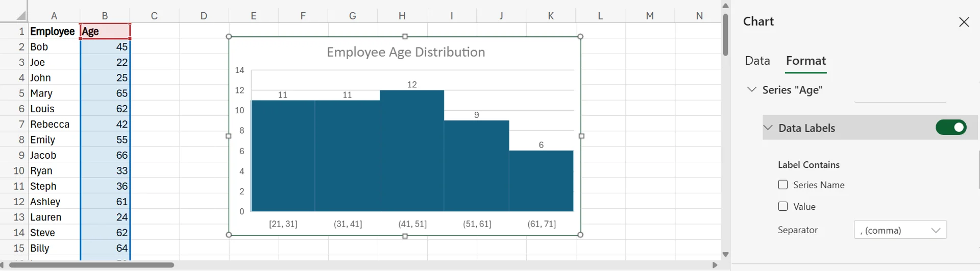Viewport: 980px width, 271px height.
Task: Select row 15 header
Action: pyautogui.click(x=14, y=248)
